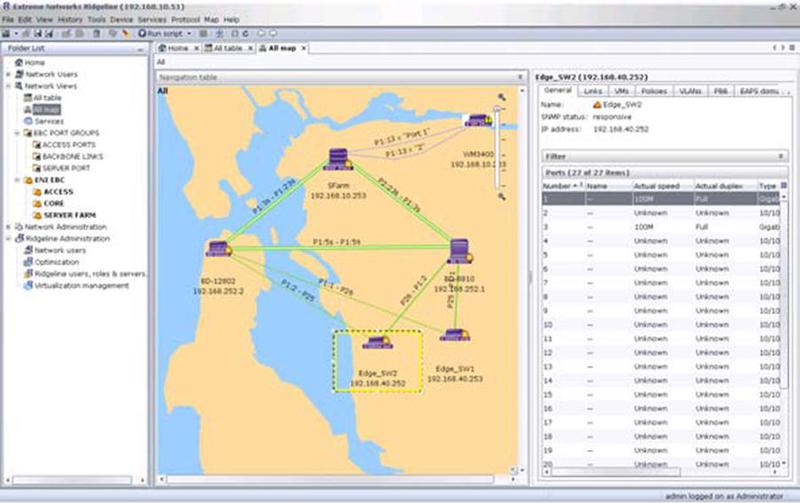Image resolution: width=800 pixels, height=503 pixels.
Task: Open the Protocol menu
Action: (185, 19)
